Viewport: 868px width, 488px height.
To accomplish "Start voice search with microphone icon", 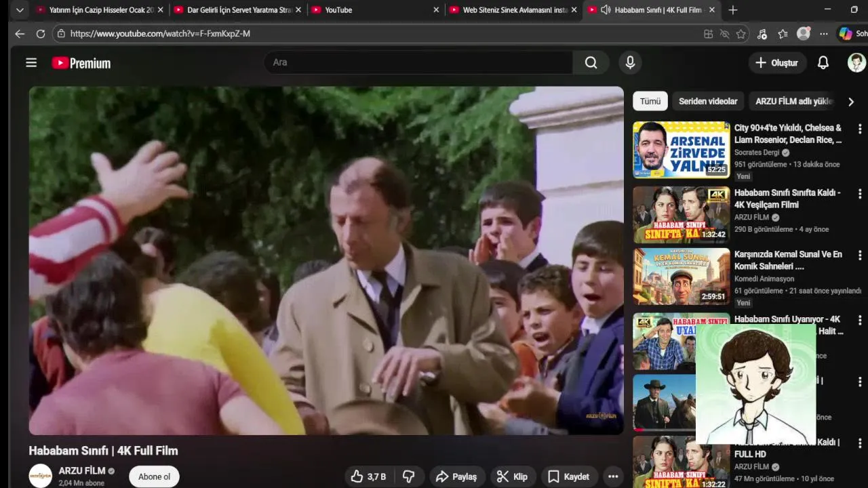I will tap(630, 62).
